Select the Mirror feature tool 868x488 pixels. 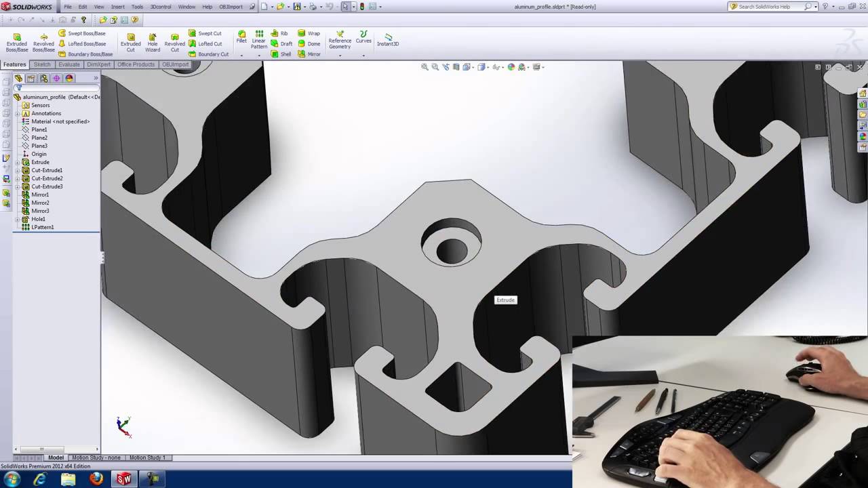tap(309, 54)
